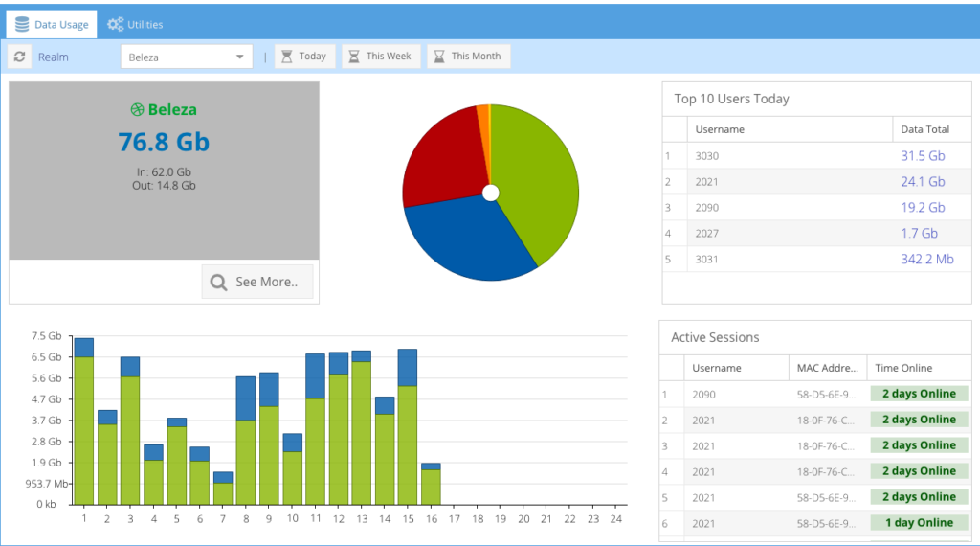980x546 pixels.
Task: Click the database icon on Data Usage tab
Action: click(22, 24)
